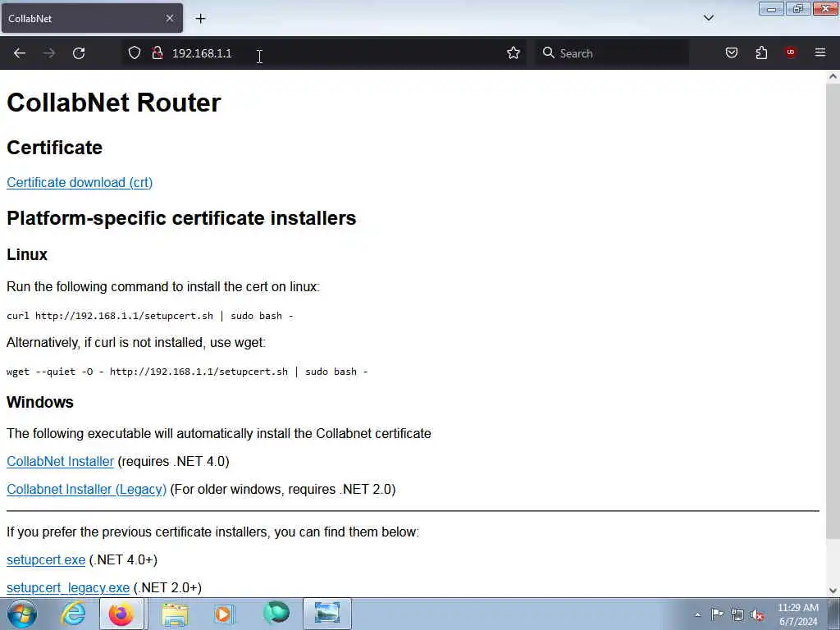The width and height of the screenshot is (840, 630).
Task: Switch to Firefox in the taskbar
Action: tap(121, 614)
